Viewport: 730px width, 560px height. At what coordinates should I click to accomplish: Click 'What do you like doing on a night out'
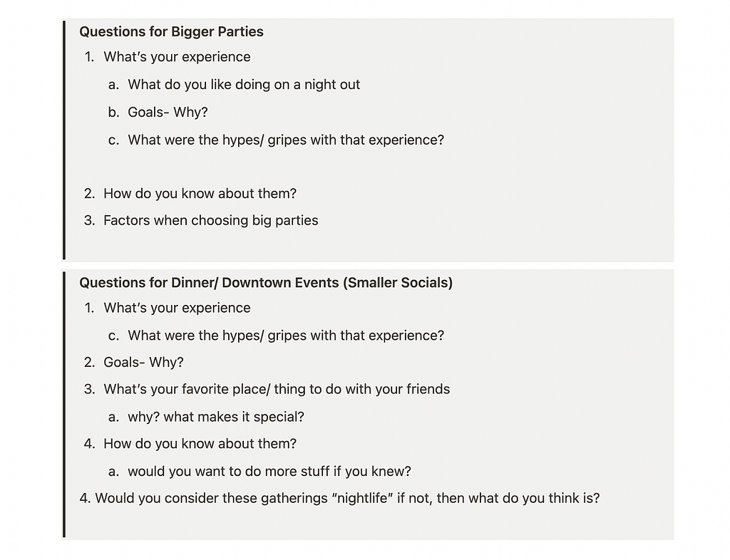click(244, 85)
